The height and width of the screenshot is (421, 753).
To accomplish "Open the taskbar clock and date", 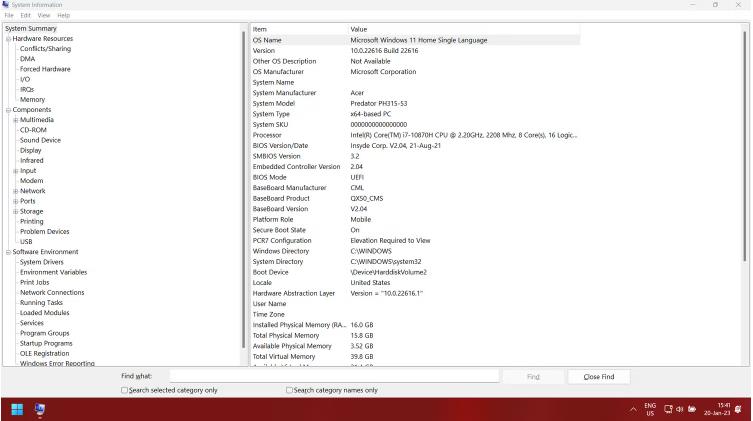I will pos(717,409).
